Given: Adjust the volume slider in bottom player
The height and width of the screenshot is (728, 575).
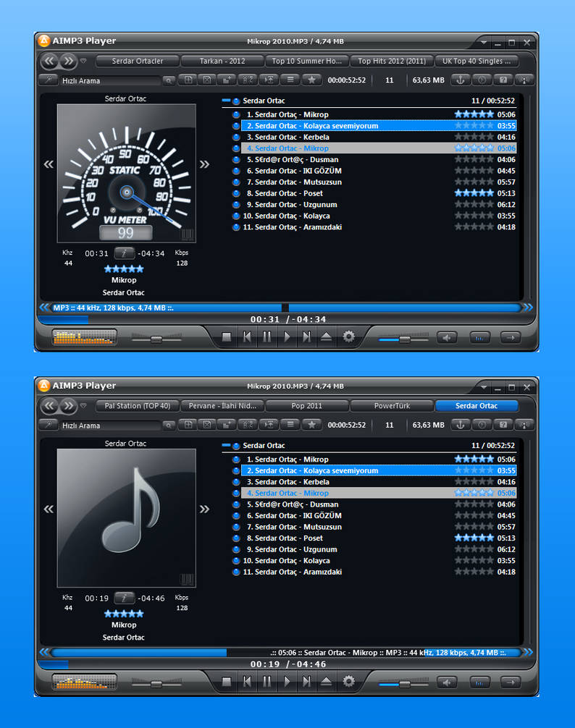Looking at the screenshot, I should point(403,685).
